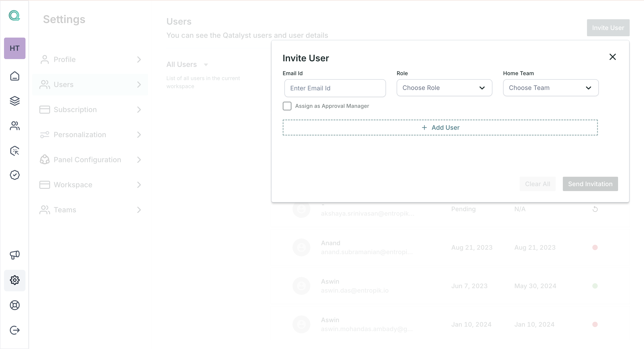644x349 pixels.
Task: Open the Choose Team dropdown
Action: [x=551, y=88]
